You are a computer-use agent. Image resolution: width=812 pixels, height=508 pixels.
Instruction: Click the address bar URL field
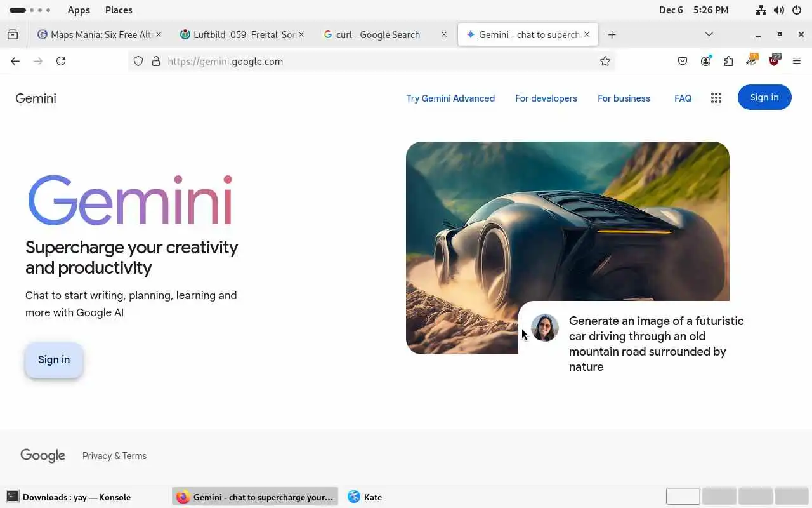coord(371,62)
